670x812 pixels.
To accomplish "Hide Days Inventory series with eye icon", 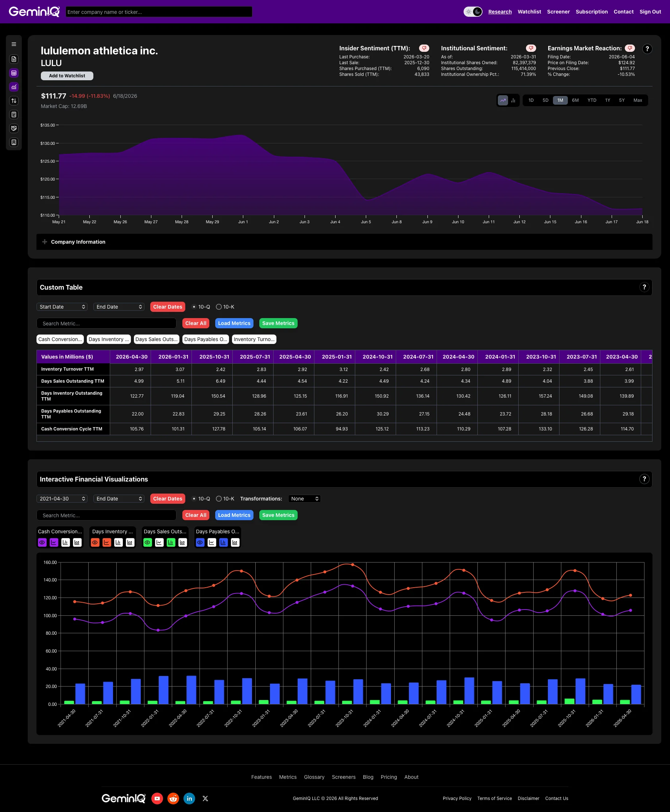I will tap(95, 542).
